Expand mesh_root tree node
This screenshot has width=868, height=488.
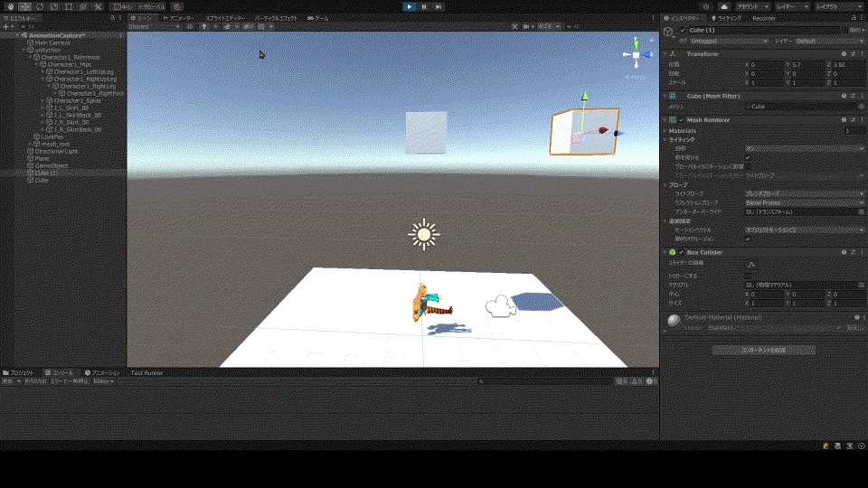point(31,144)
